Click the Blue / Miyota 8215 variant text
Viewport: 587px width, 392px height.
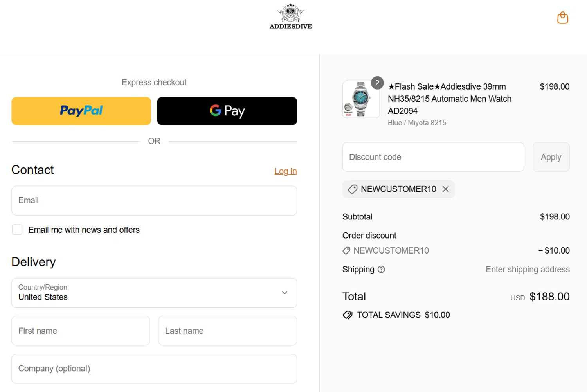[417, 122]
